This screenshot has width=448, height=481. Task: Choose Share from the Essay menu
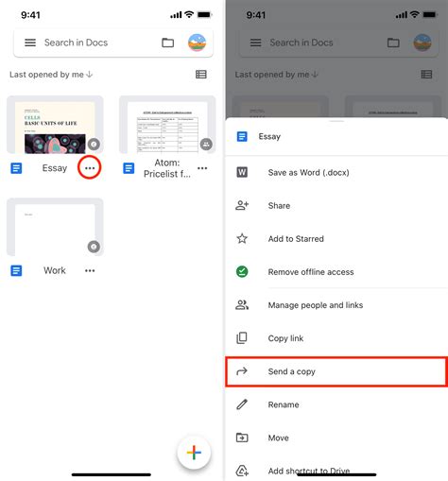click(336, 205)
